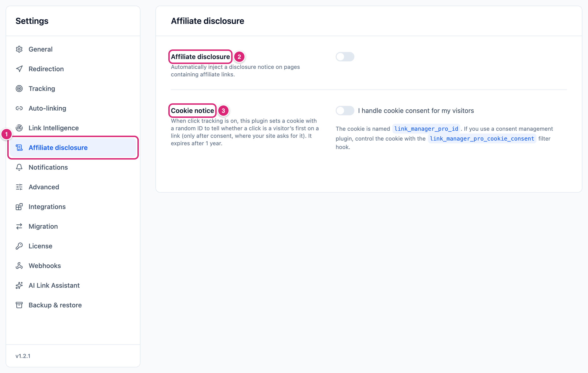
Task: Click the v1.2.1 version text
Action: (x=23, y=356)
